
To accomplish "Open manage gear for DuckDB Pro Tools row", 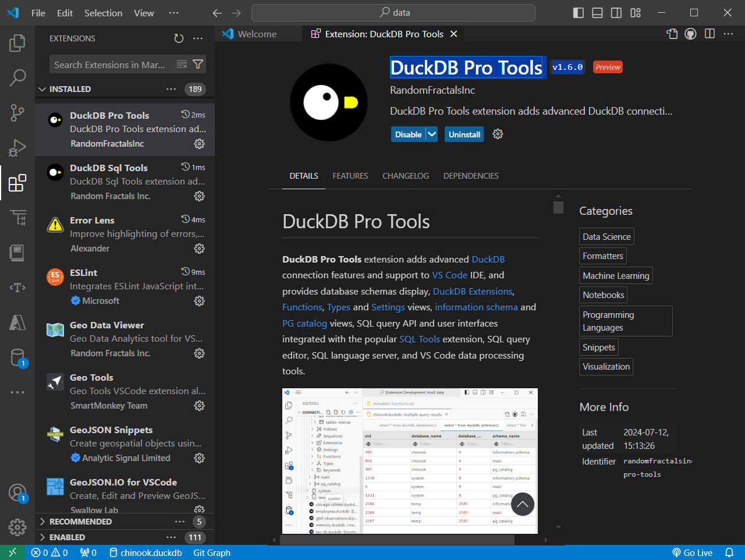I will pos(199,144).
